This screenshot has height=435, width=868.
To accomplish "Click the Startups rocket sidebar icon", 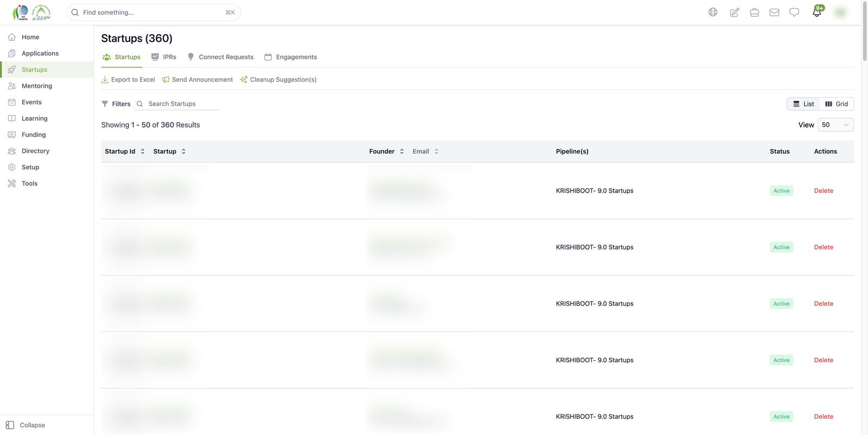I will click(11, 69).
